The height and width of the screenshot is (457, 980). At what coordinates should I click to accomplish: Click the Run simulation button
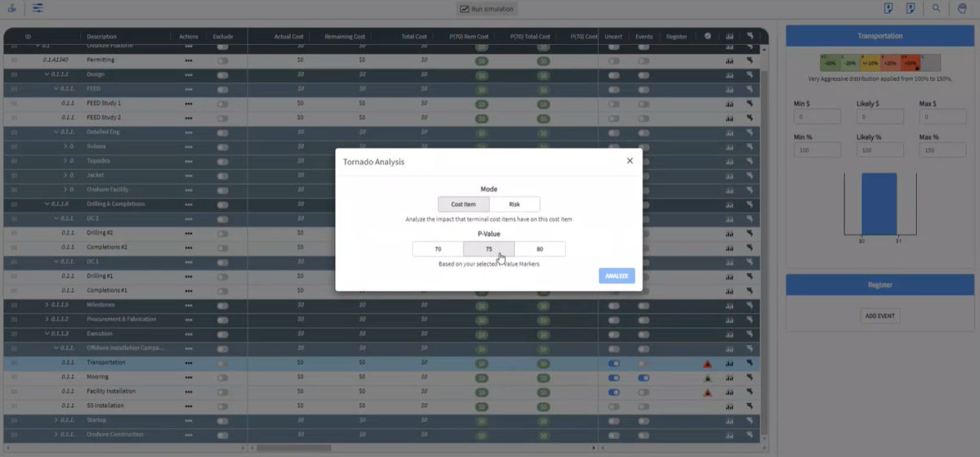point(488,9)
